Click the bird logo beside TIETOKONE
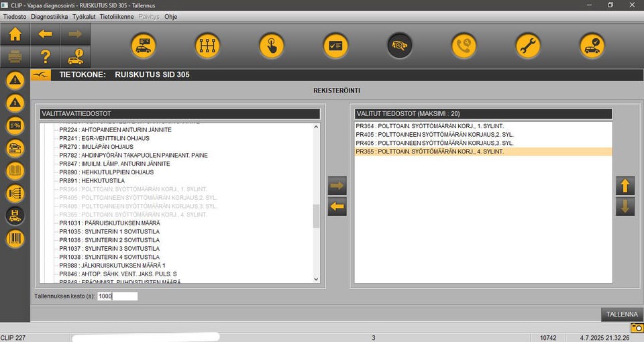 [x=41, y=74]
